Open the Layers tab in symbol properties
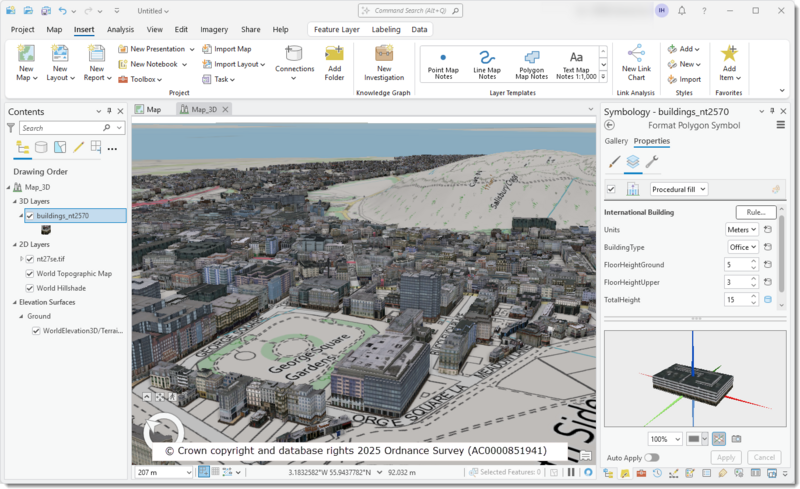The image size is (800, 489). [x=633, y=162]
